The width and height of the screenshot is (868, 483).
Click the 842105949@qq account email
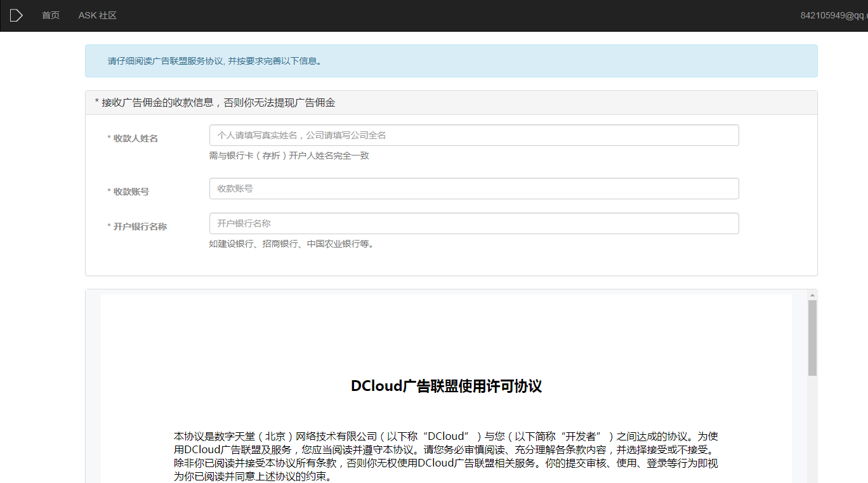[x=834, y=15]
